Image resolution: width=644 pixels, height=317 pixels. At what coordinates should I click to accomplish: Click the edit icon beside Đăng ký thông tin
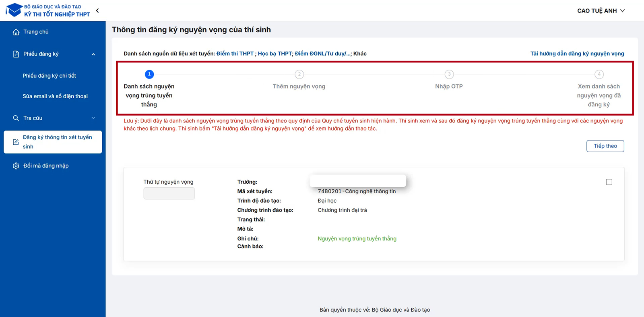click(x=16, y=142)
